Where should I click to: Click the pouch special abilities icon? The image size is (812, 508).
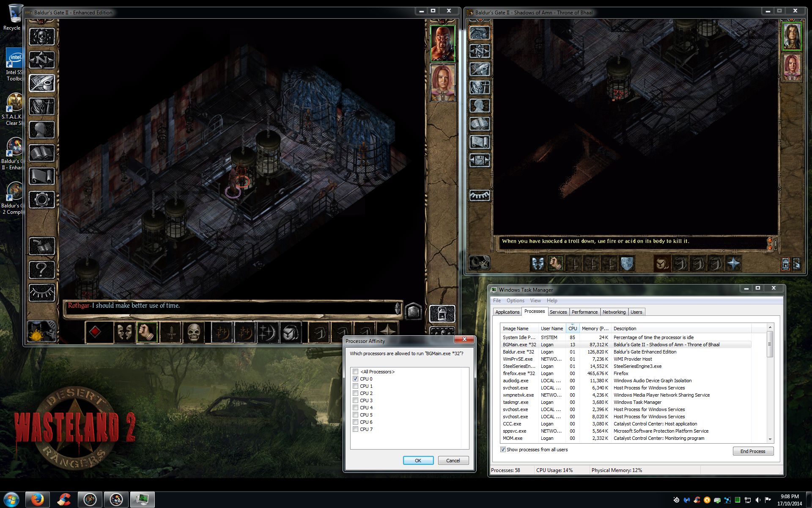[290, 332]
